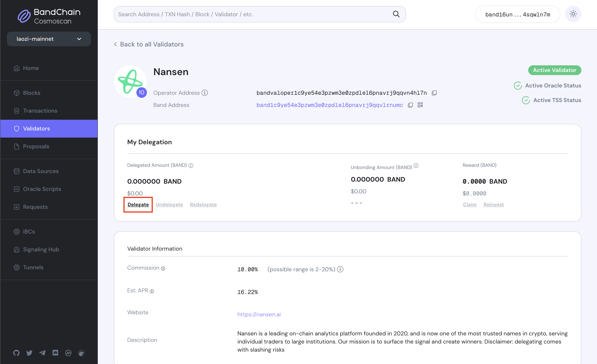Open the band1c9ye54e...lrnumc address link

[x=330, y=105]
